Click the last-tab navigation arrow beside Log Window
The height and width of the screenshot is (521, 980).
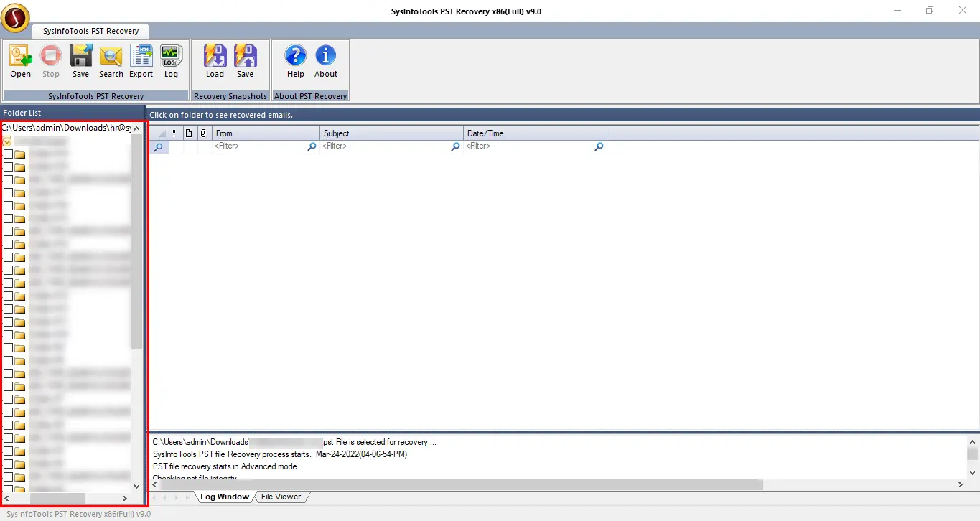coord(188,497)
